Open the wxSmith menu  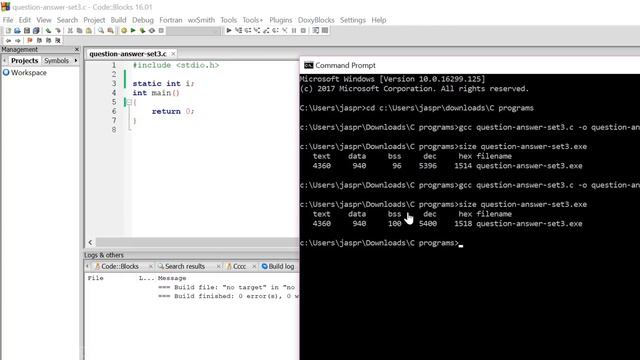201,20
